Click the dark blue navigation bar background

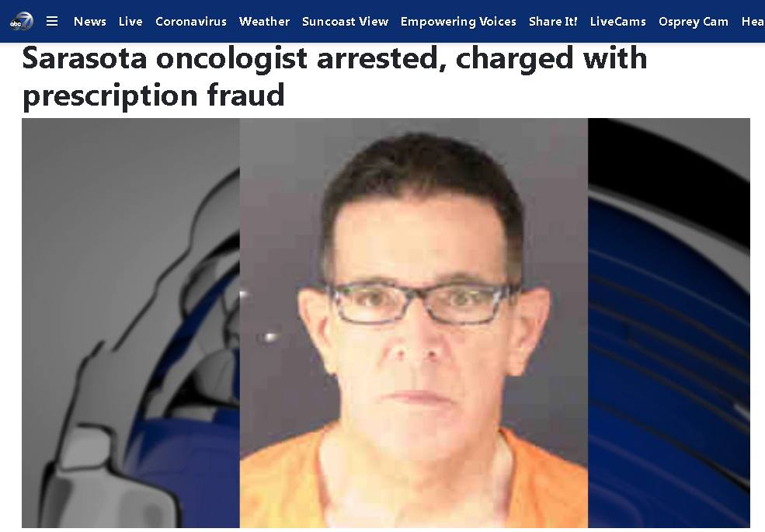coord(382,37)
